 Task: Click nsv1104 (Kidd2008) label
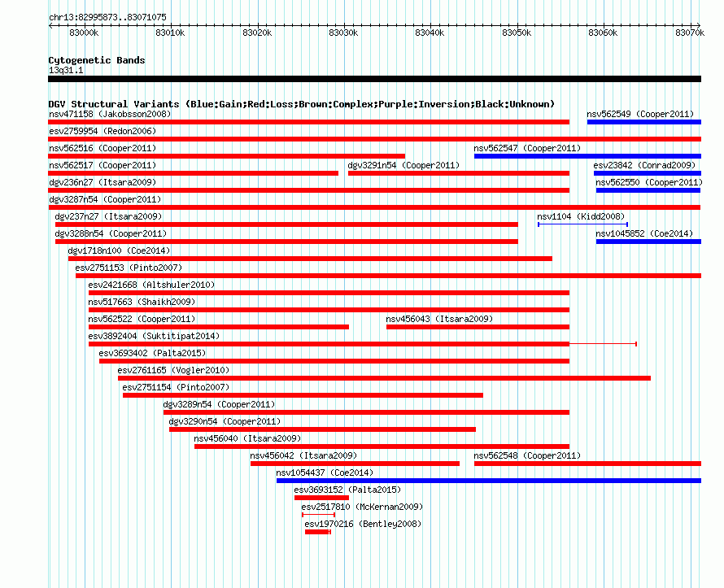581,216
